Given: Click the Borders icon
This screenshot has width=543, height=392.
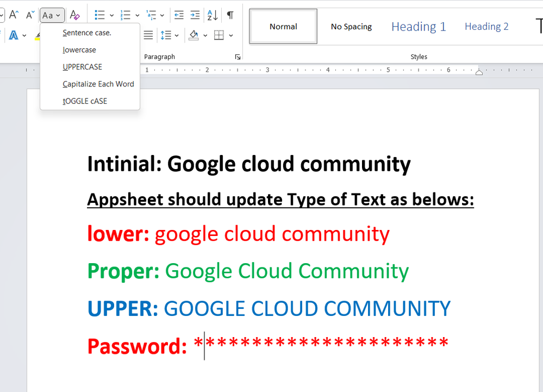Looking at the screenshot, I should pos(219,35).
